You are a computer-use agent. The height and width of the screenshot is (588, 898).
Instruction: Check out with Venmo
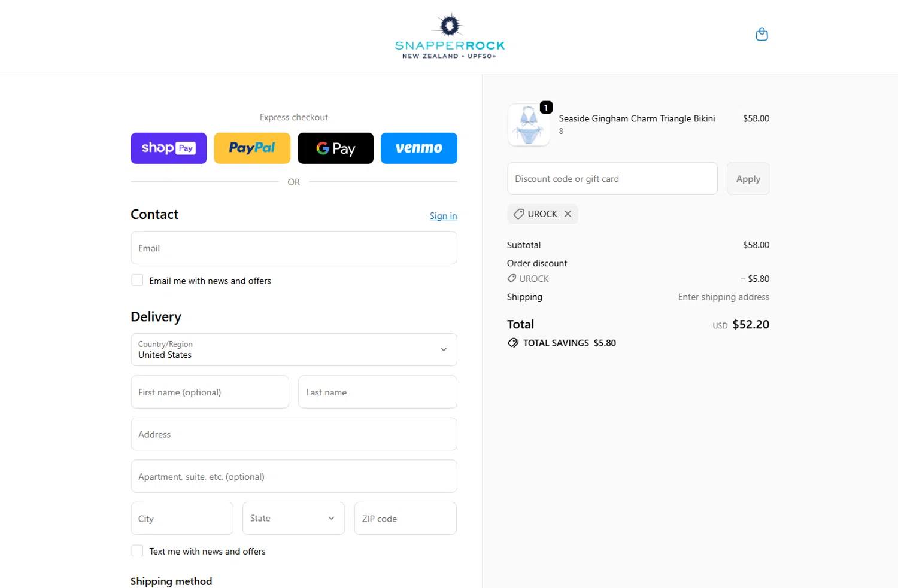click(x=419, y=148)
